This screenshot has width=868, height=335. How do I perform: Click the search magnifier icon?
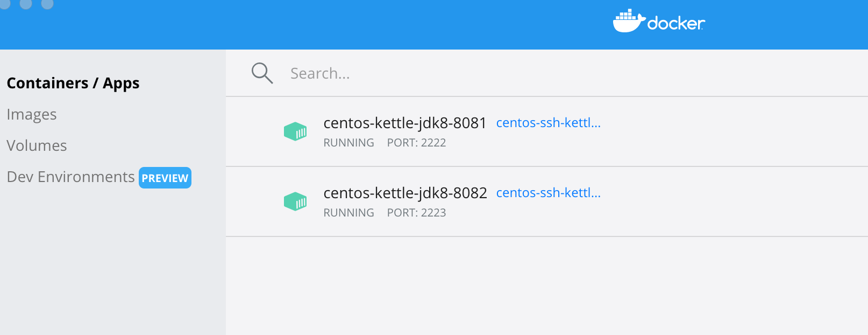point(262,73)
